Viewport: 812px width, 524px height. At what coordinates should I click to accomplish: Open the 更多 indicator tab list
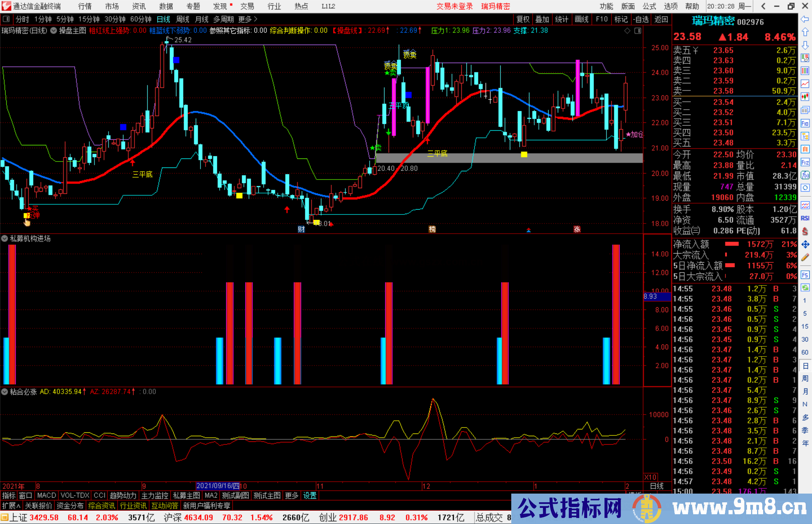click(292, 495)
